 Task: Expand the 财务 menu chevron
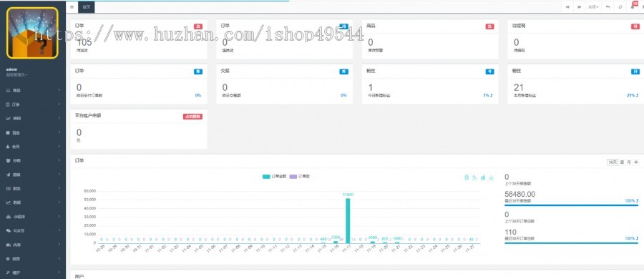59,189
